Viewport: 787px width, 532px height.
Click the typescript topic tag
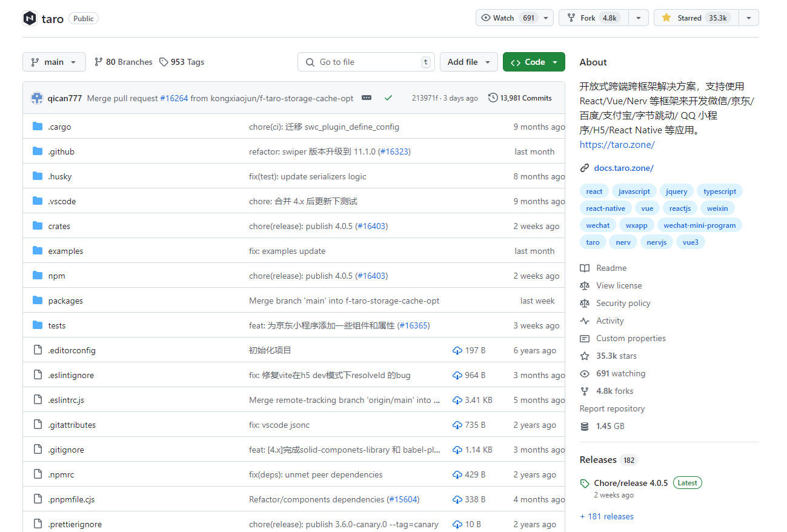[719, 191]
